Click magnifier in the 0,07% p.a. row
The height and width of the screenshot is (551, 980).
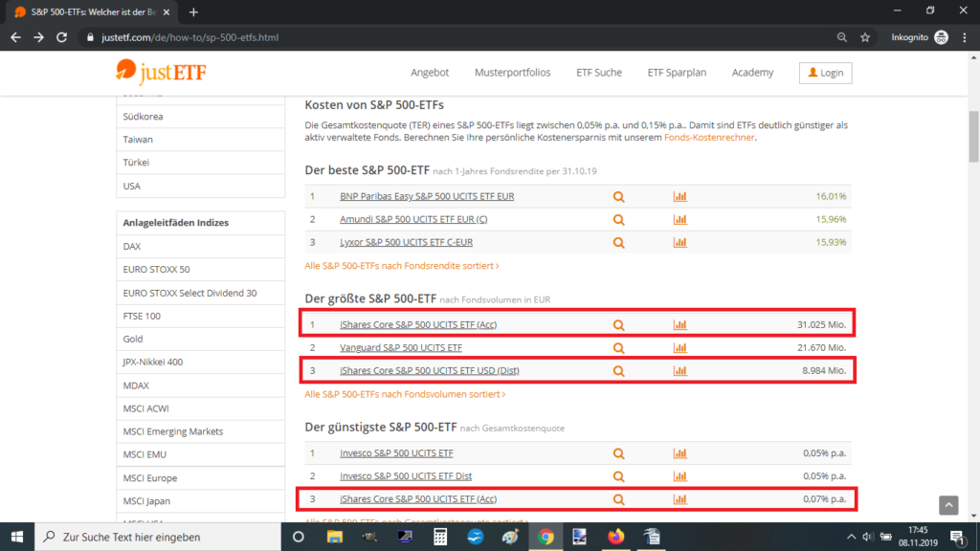click(618, 499)
